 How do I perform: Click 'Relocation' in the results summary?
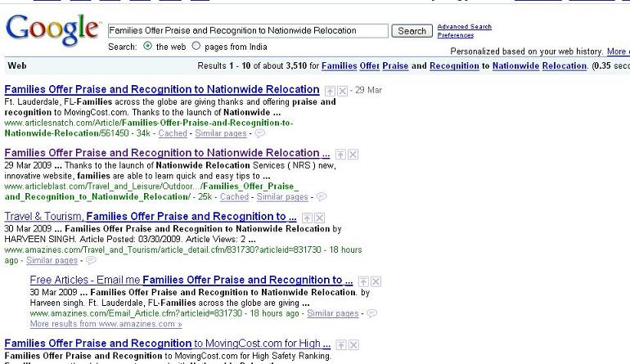pyautogui.click(x=565, y=66)
